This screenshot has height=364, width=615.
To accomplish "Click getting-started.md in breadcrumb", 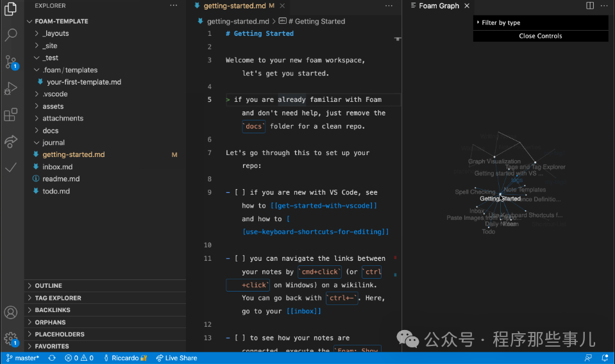I will (238, 22).
